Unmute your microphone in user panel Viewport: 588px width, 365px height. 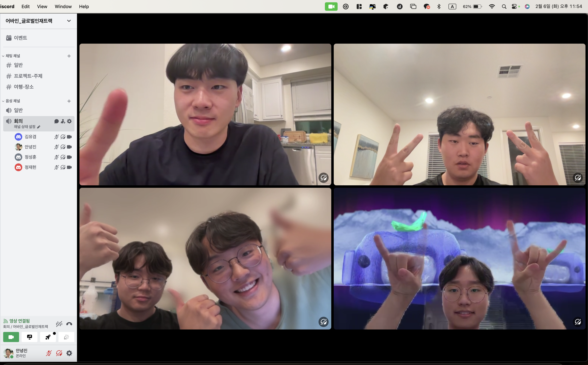coord(49,353)
